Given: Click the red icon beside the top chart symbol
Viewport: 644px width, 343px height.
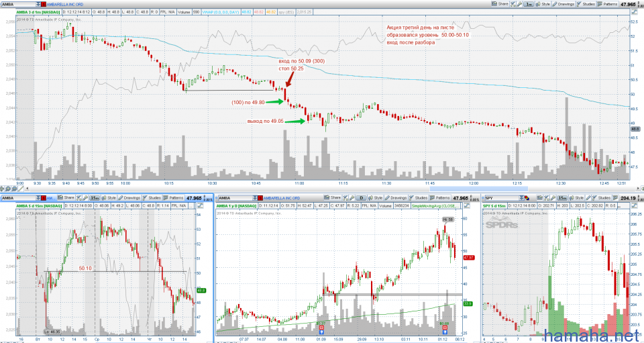Looking at the screenshot, I should coord(44,5).
